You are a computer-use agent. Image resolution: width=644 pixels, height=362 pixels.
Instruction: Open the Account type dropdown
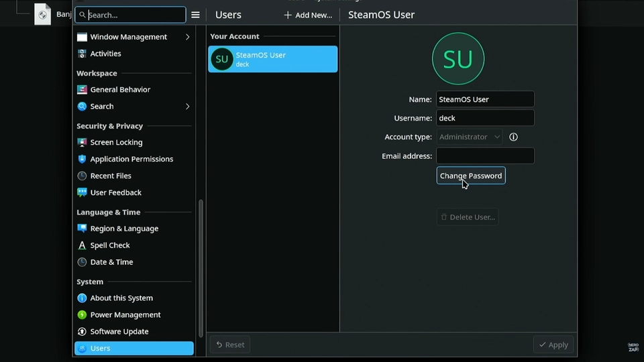coord(470,137)
